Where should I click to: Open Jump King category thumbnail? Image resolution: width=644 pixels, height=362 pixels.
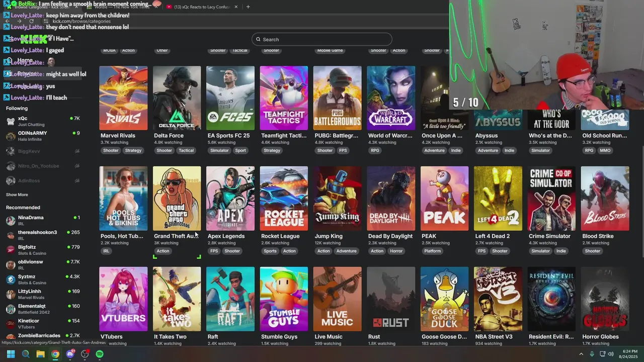[x=337, y=199]
